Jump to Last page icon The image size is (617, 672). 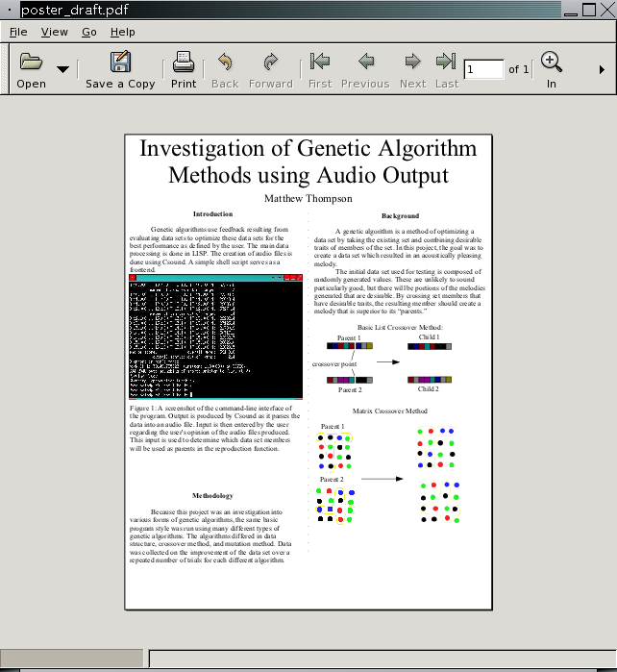pyautogui.click(x=447, y=62)
